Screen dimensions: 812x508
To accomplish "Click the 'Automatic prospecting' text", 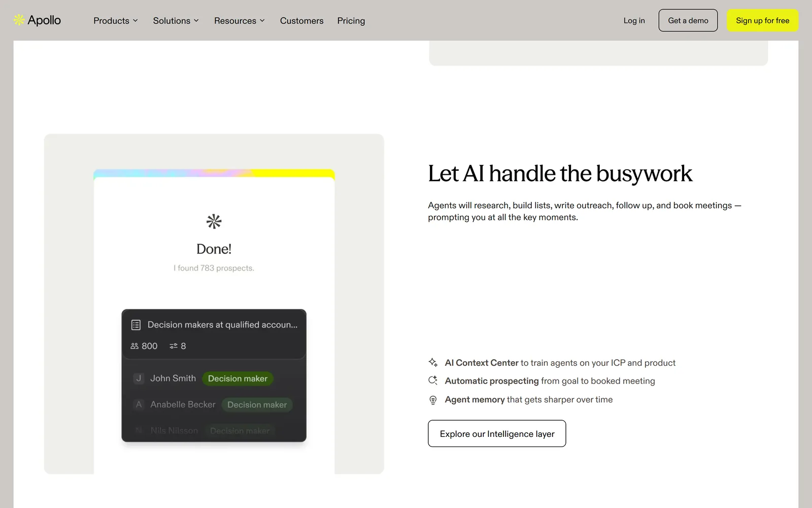I will point(492,381).
